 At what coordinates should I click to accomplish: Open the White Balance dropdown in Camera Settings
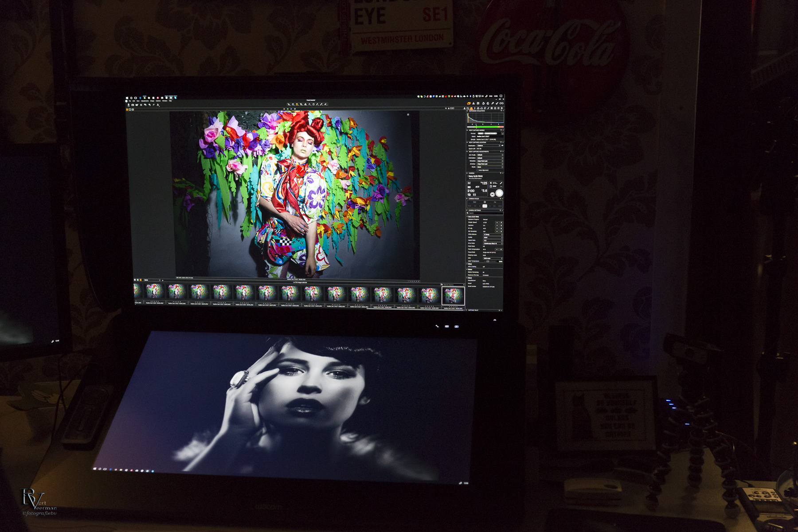tap(493, 235)
